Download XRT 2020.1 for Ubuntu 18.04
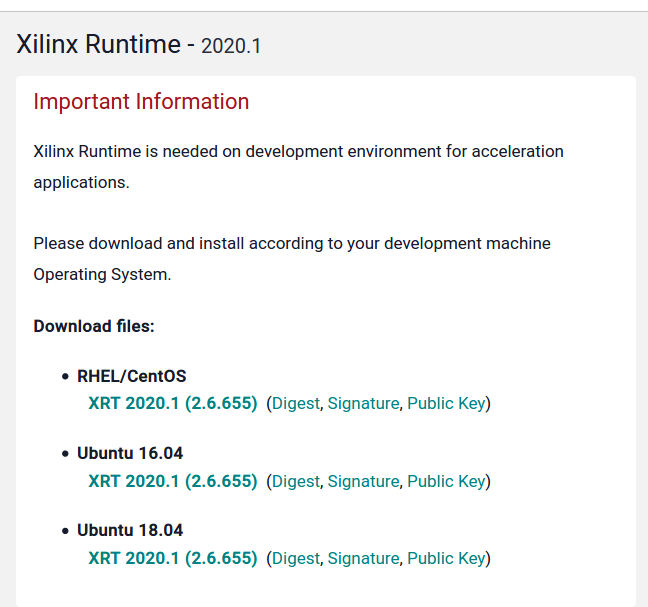 tap(173, 558)
